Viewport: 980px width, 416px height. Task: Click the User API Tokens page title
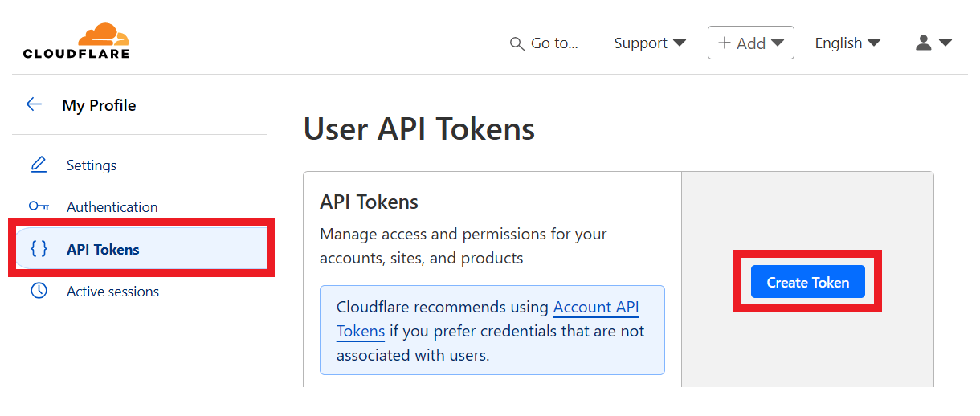pos(419,128)
